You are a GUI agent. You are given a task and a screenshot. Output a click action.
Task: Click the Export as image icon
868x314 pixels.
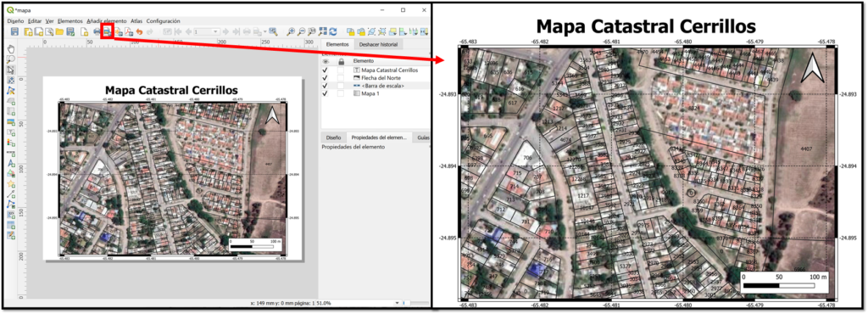tap(107, 31)
